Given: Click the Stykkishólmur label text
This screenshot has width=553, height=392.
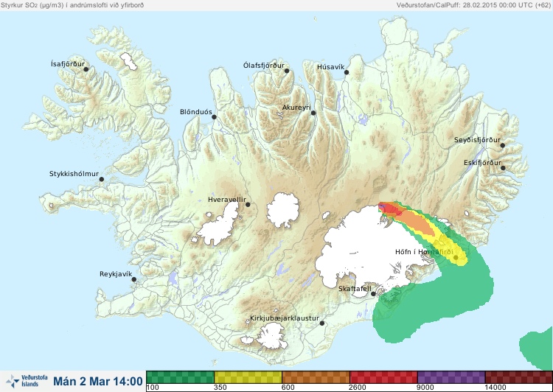Looking at the screenshot, I should click(74, 174).
